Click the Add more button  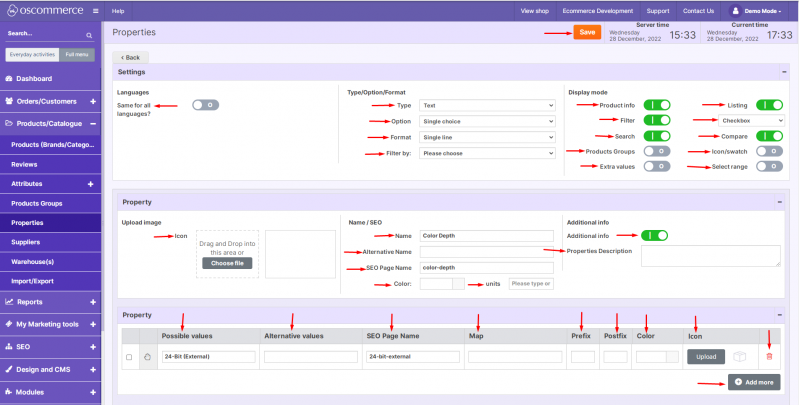point(754,382)
